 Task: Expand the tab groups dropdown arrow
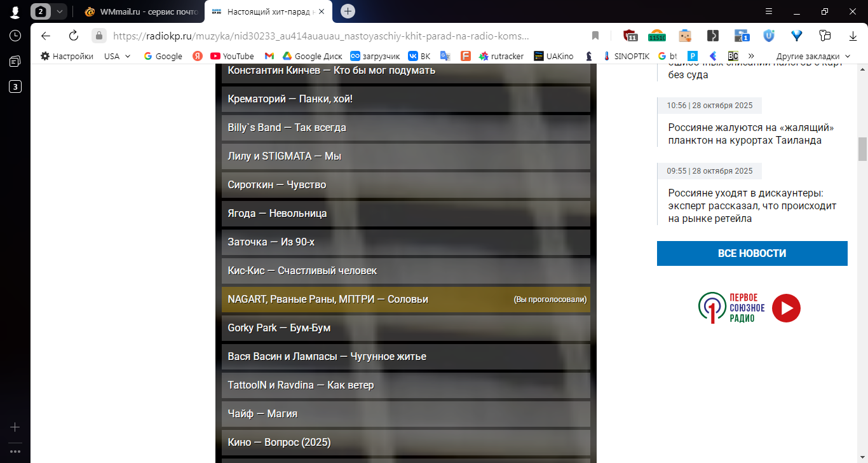click(59, 11)
